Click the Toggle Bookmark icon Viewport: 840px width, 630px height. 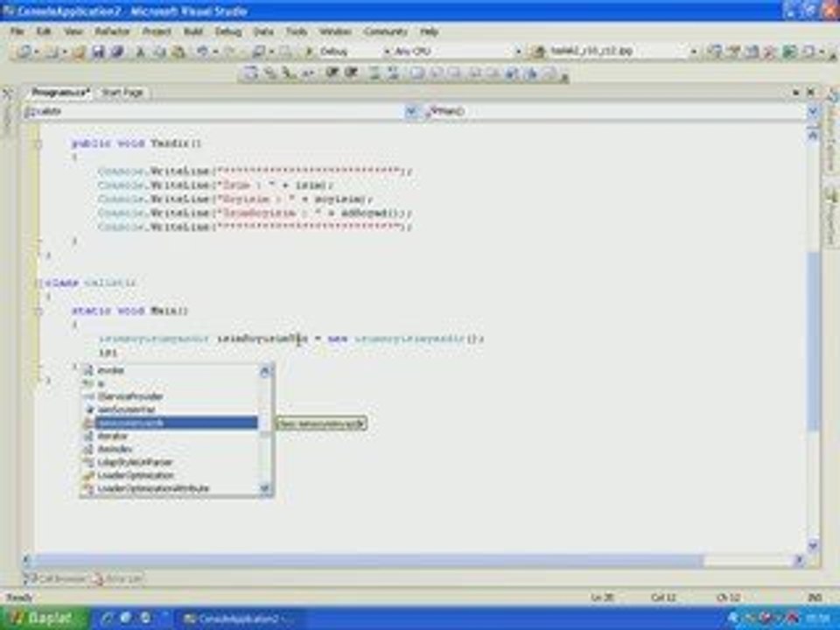[417, 73]
